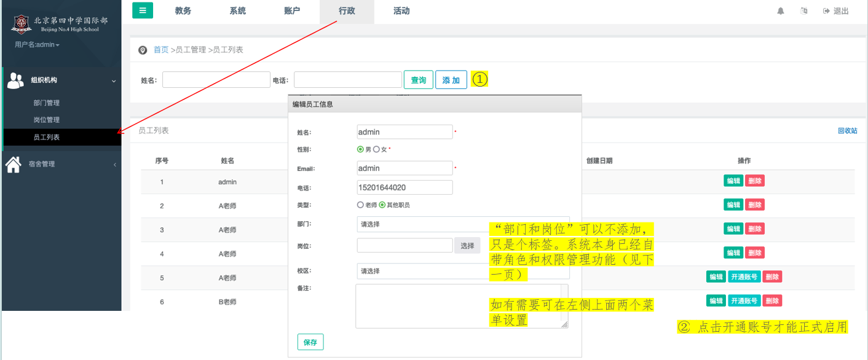Viewport: 868px width, 360px height.
Task: Click 删除 for row 6 B老师
Action: [x=772, y=301]
